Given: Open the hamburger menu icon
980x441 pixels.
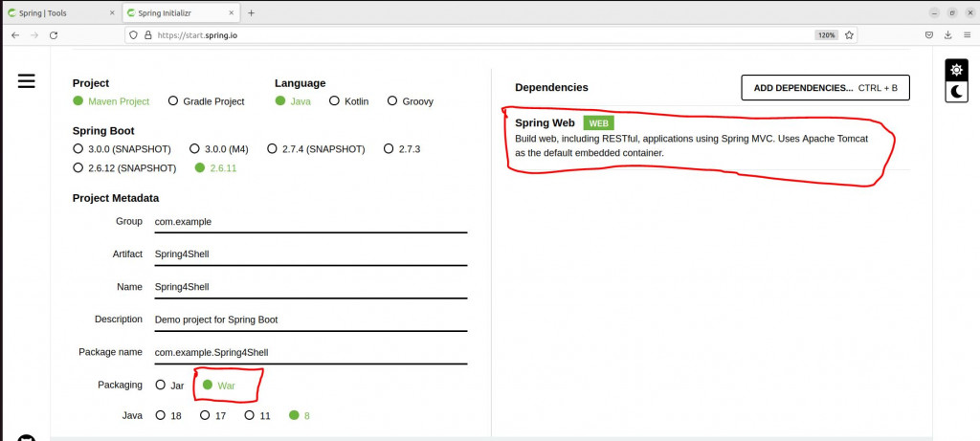Looking at the screenshot, I should (26, 80).
